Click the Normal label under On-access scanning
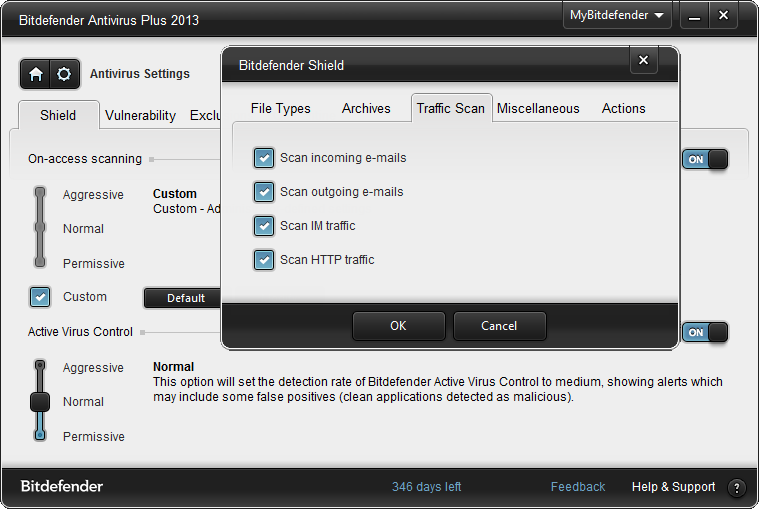 click(x=83, y=229)
